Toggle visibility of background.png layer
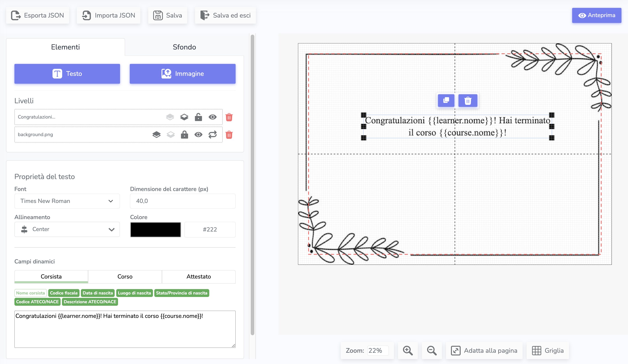The height and width of the screenshot is (364, 628). (198, 135)
